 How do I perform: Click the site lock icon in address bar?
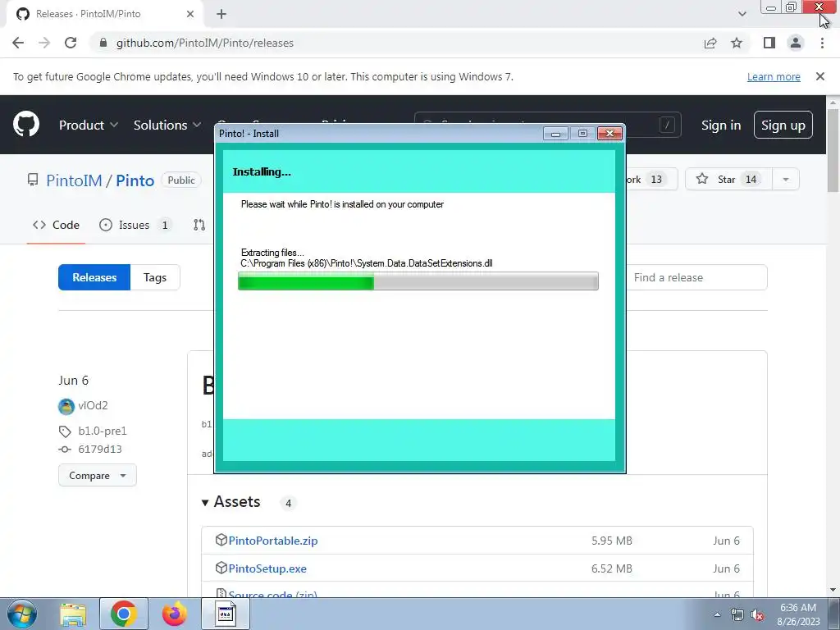pyautogui.click(x=103, y=43)
